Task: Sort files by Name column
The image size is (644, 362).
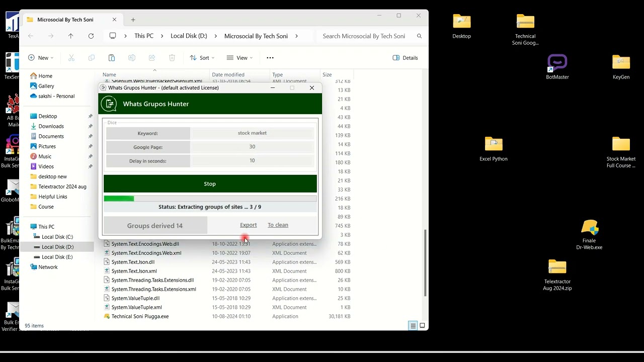Action: point(109,75)
